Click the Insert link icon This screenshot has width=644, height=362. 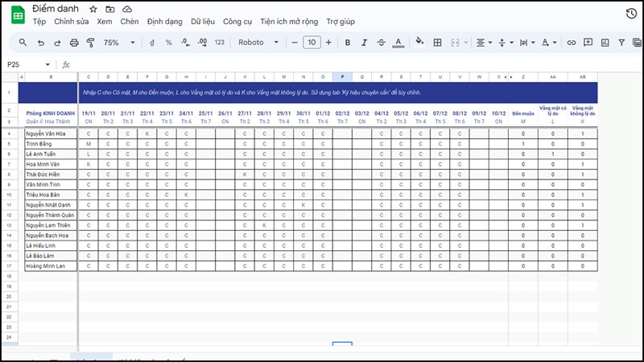pos(572,43)
